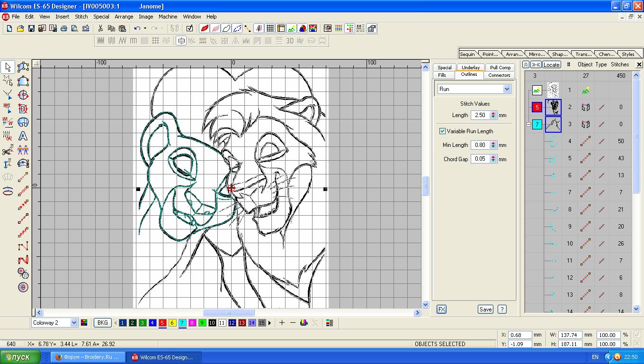
Task: Click the Length value field showing 2.50
Action: (480, 115)
